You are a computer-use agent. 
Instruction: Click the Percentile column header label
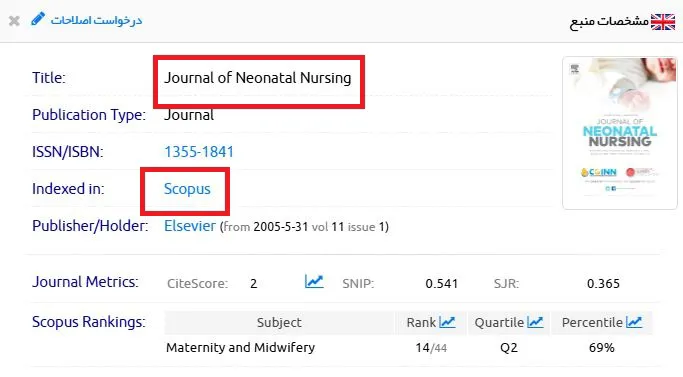pos(592,323)
